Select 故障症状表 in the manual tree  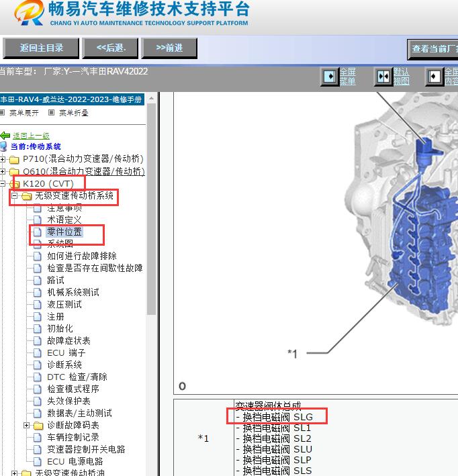pos(68,341)
